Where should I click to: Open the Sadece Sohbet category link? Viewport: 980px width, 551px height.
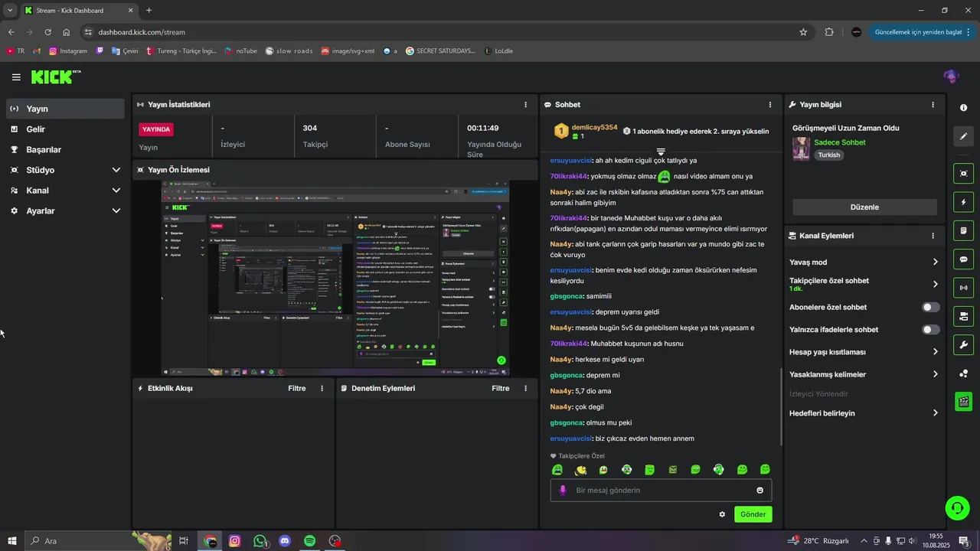point(840,142)
